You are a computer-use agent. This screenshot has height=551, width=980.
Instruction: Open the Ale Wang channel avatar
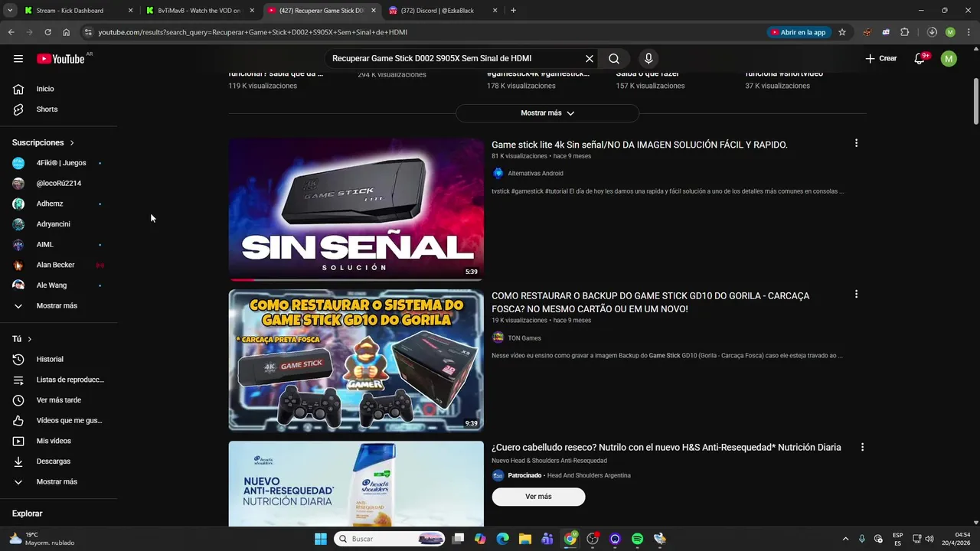[18, 285]
